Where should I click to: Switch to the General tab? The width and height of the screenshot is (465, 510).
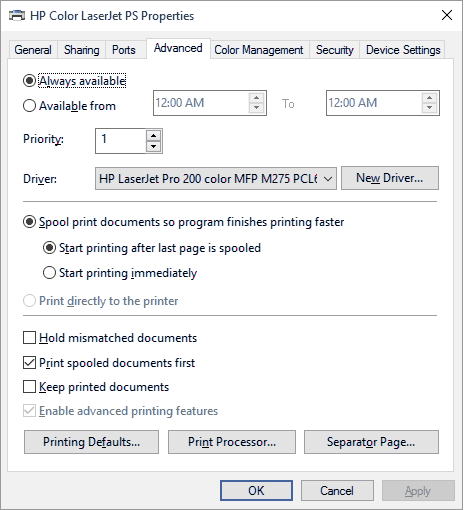pyautogui.click(x=33, y=50)
